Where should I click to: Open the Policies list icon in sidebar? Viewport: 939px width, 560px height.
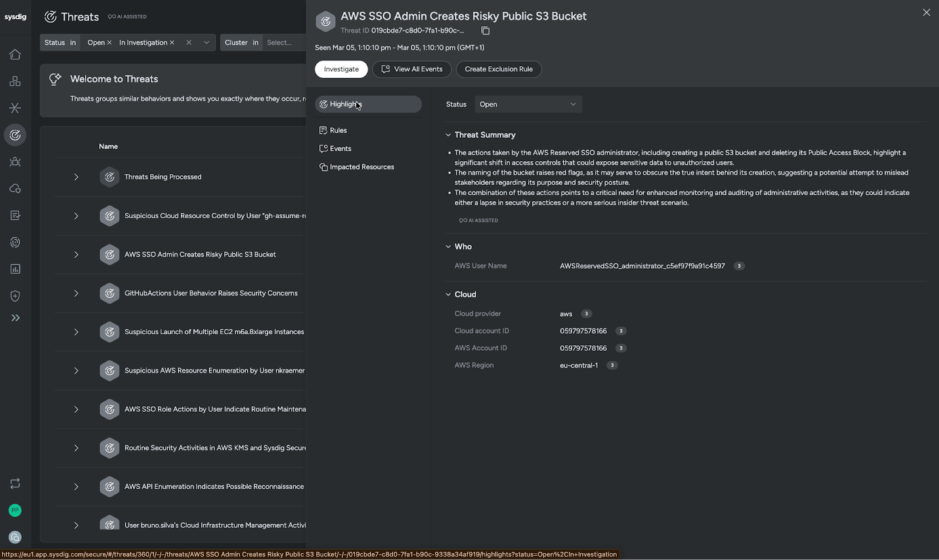(x=15, y=215)
